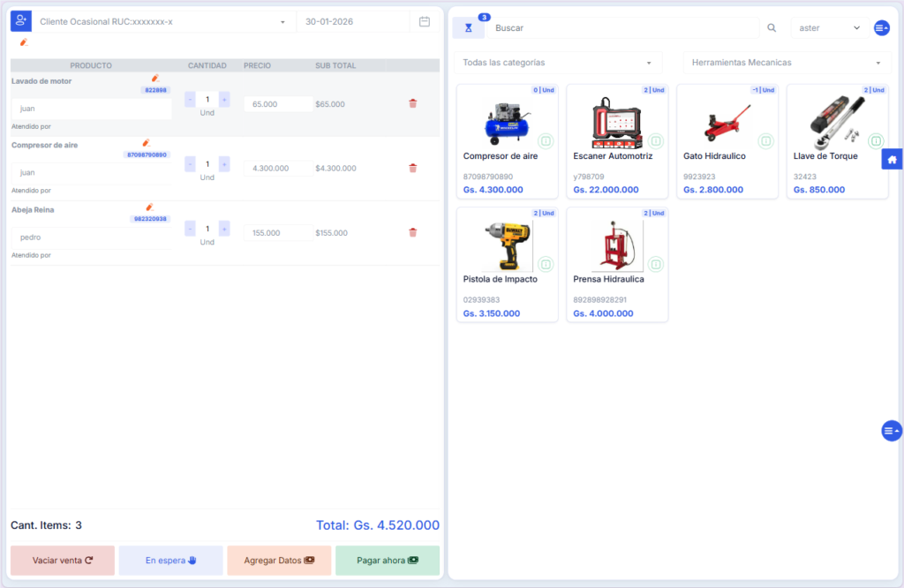Open the calendar date picker

tap(425, 21)
